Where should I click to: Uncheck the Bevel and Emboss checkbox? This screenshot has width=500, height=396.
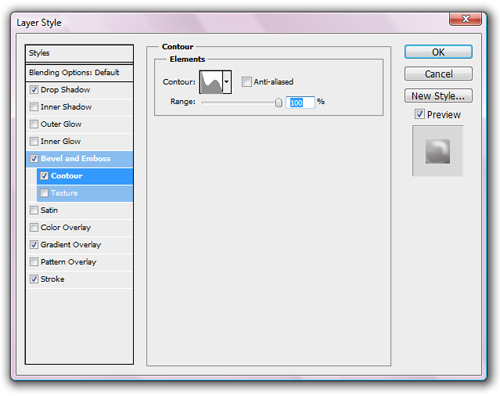[x=34, y=158]
